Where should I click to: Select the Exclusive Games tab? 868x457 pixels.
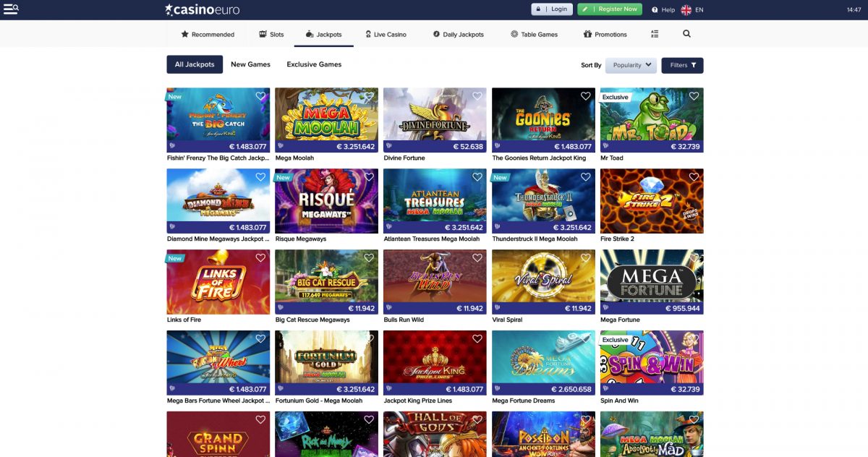pos(314,64)
